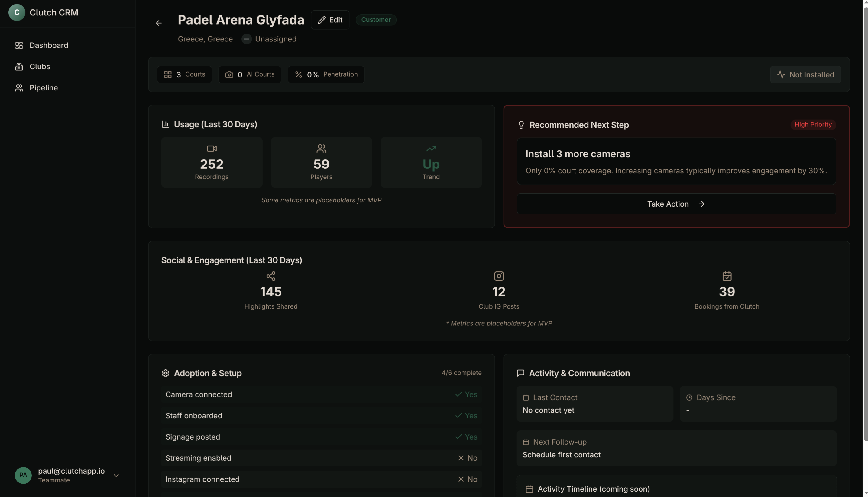Click the Clubs building icon in sidebar
Viewport: 868px width, 497px height.
19,67
